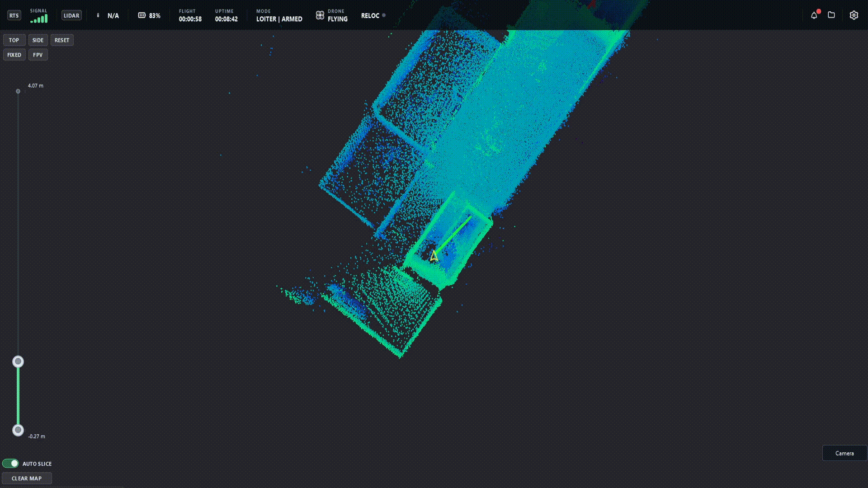Select the yellow drone marker in the point cloud
This screenshot has width=868, height=488.
click(x=435, y=256)
